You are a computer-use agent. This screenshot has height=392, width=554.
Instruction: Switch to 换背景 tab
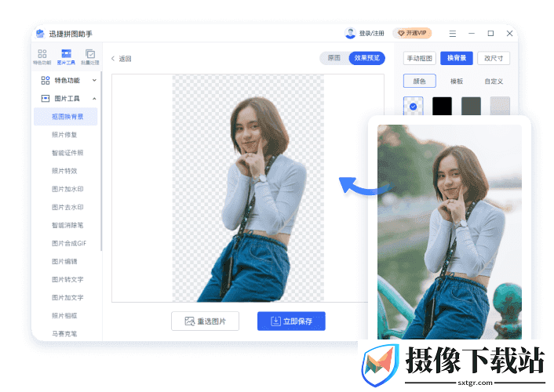[x=457, y=58]
